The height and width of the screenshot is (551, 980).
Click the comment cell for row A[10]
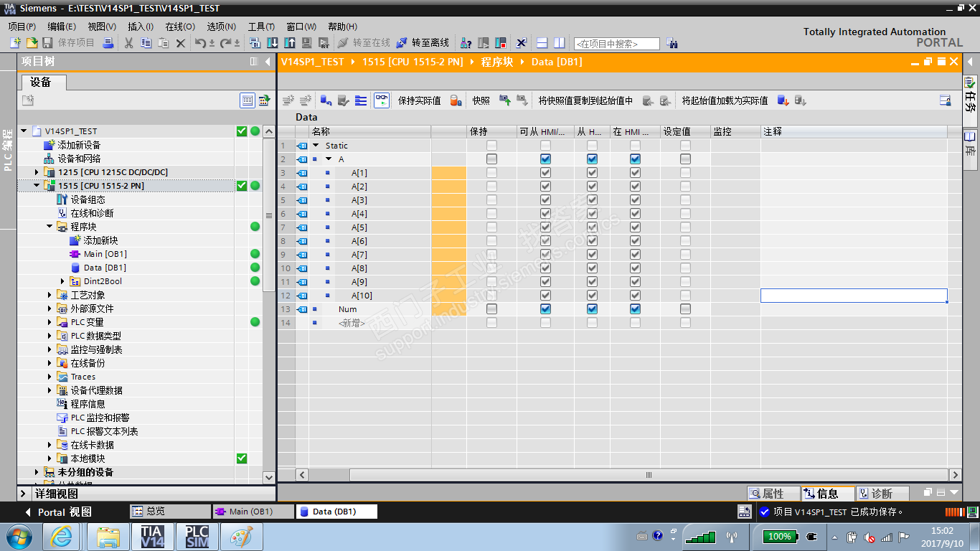click(x=854, y=296)
